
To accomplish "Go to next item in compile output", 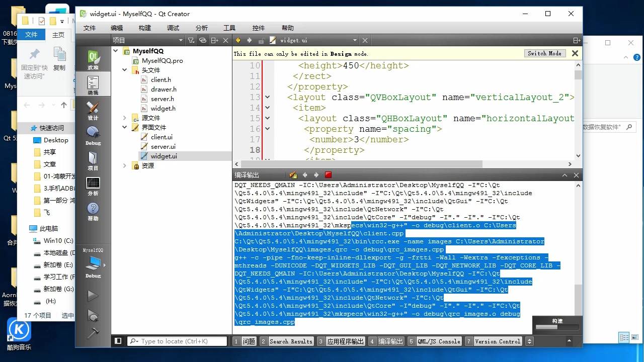I will [316, 175].
